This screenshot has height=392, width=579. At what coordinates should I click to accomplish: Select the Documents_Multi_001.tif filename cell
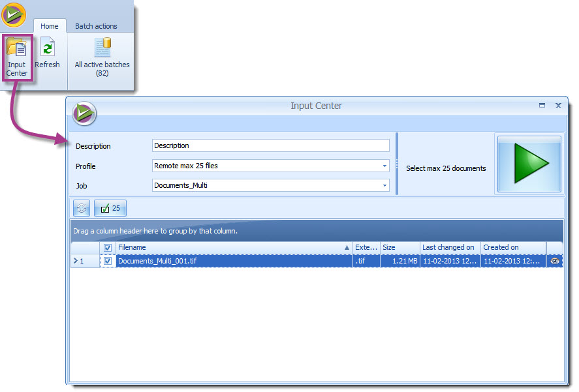coord(234,261)
